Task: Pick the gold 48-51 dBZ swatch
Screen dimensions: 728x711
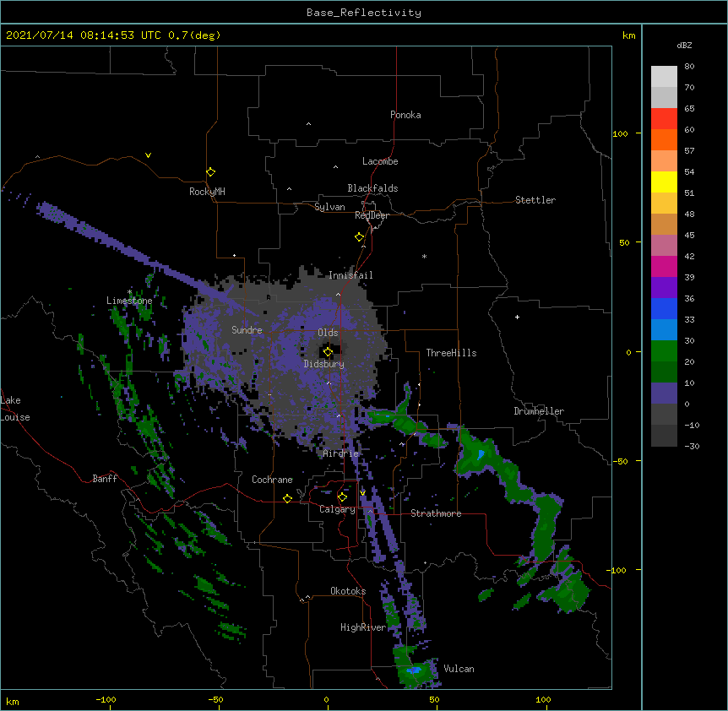Action: click(x=664, y=204)
